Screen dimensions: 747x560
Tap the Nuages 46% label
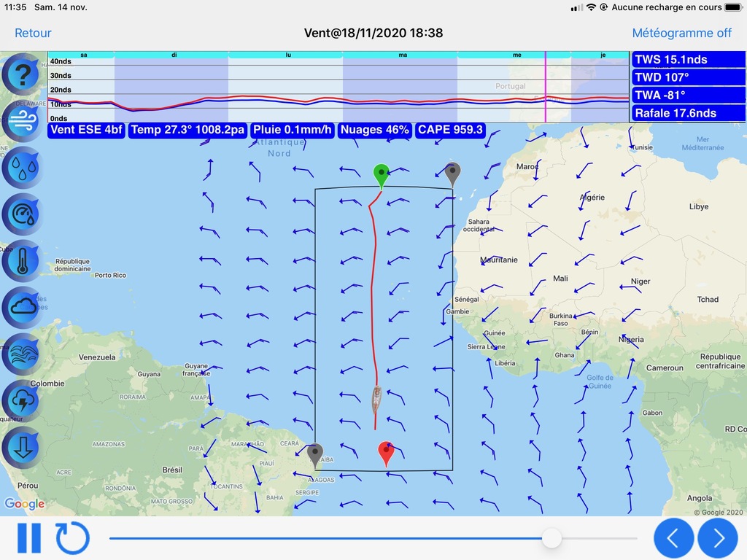[x=374, y=130]
